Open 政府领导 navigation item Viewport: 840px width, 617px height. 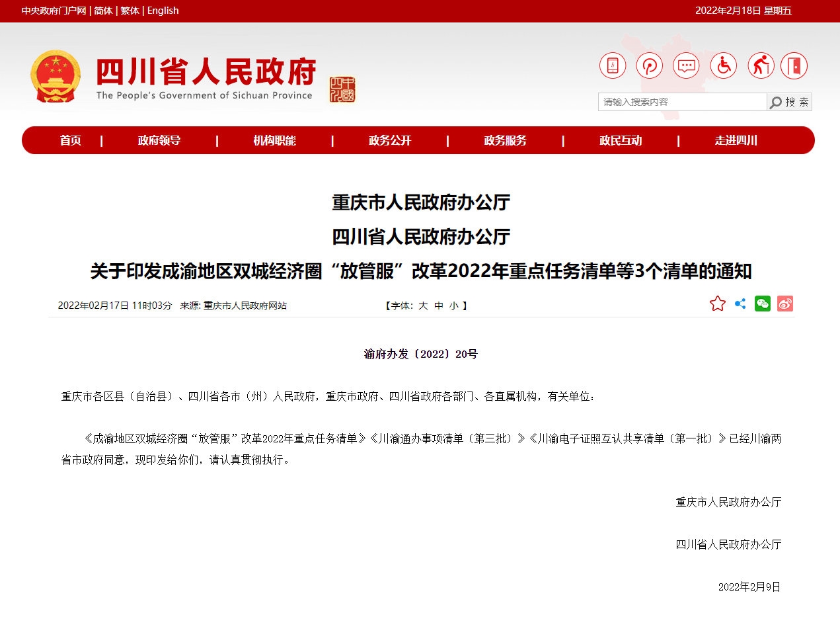(x=159, y=140)
